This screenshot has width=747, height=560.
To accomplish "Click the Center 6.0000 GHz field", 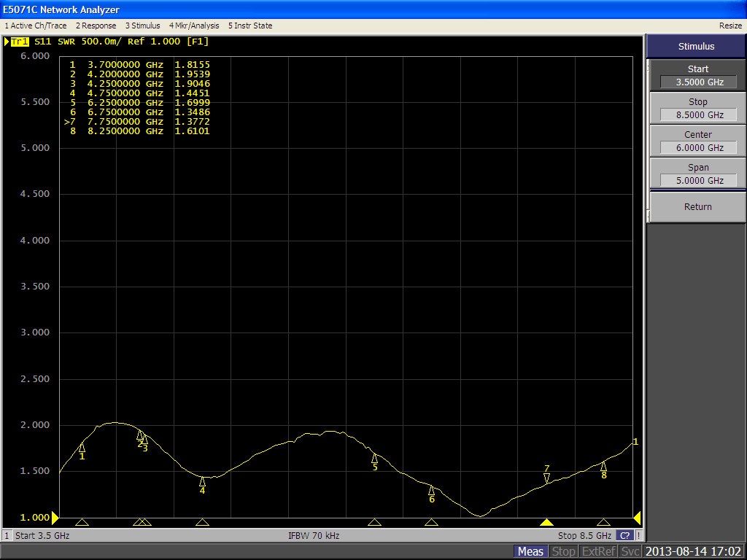I will [697, 147].
